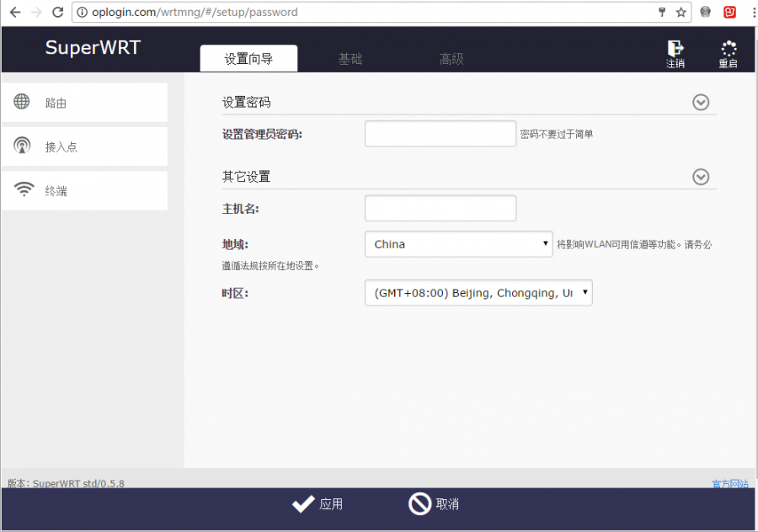Switch to the 高级 tab
The height and width of the screenshot is (532, 758).
coord(451,59)
